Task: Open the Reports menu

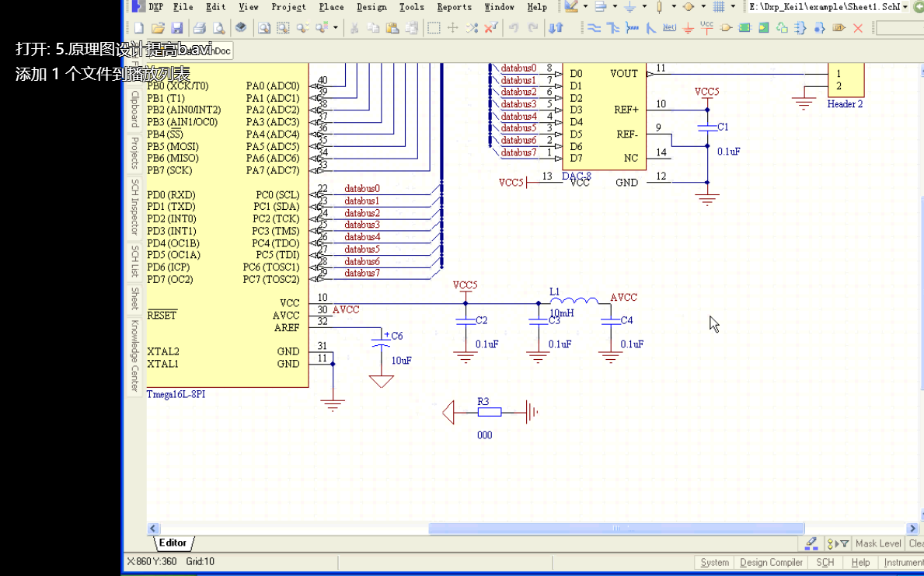Action: 455,7
